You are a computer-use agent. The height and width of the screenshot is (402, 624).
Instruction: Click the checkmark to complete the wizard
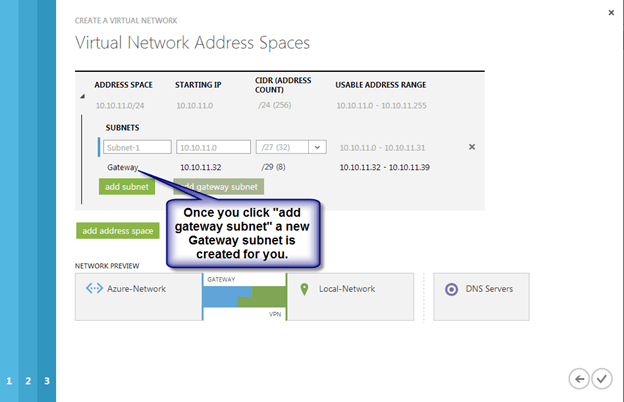(x=601, y=379)
